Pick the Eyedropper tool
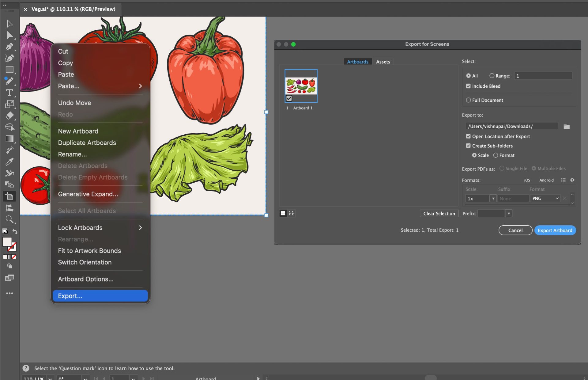Screen dimensions: 588x380 pos(9,161)
